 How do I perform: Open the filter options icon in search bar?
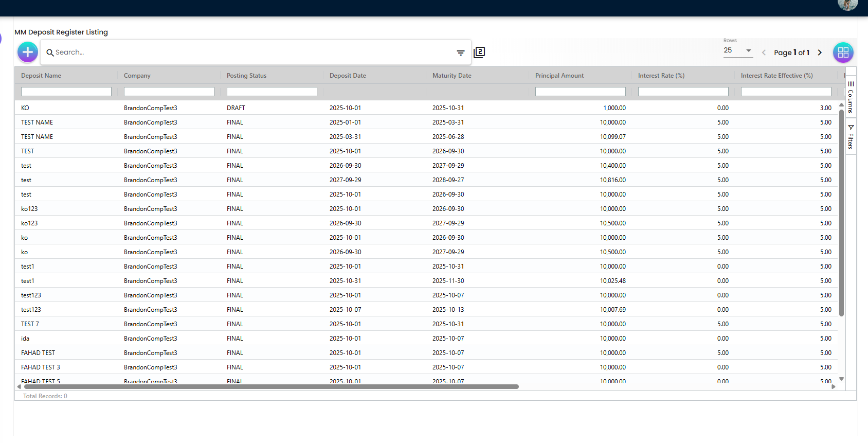click(461, 52)
